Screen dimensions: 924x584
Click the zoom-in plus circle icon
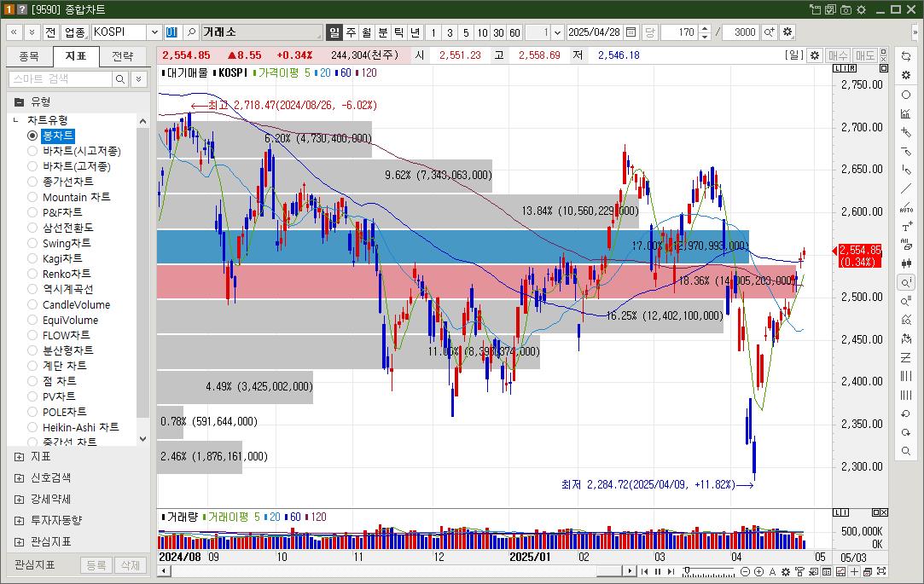tap(759, 571)
